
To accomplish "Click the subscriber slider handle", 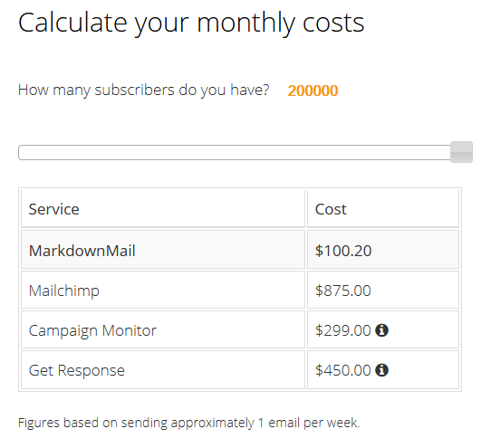I will click(461, 152).
